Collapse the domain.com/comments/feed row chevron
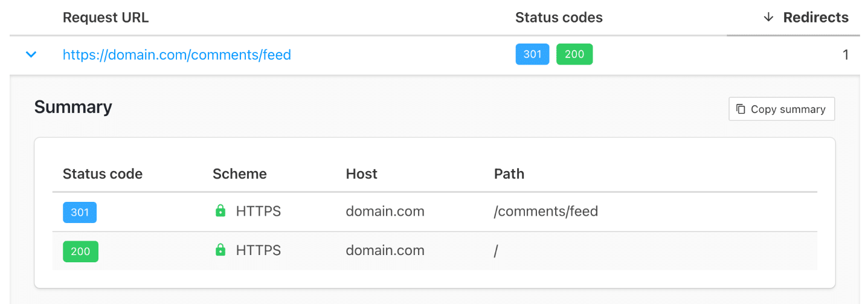Screen dimensions: 868x304 pos(31,55)
